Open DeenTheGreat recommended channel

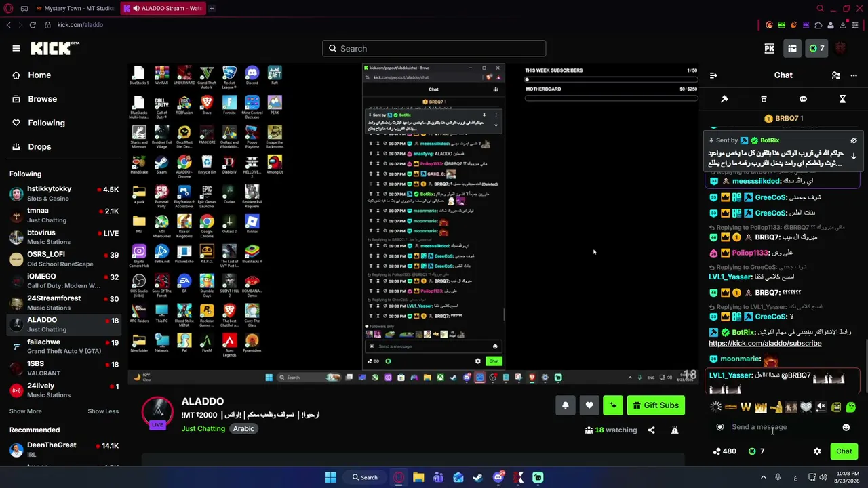(x=64, y=449)
